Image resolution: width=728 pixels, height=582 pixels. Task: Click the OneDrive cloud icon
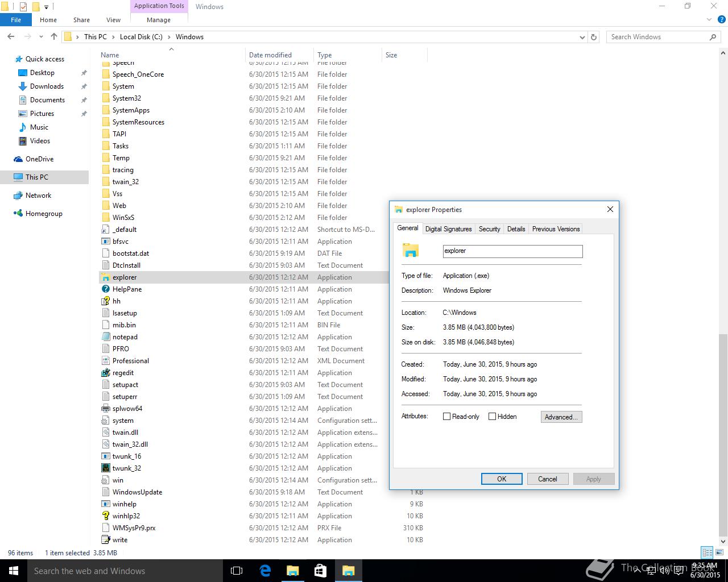18,159
